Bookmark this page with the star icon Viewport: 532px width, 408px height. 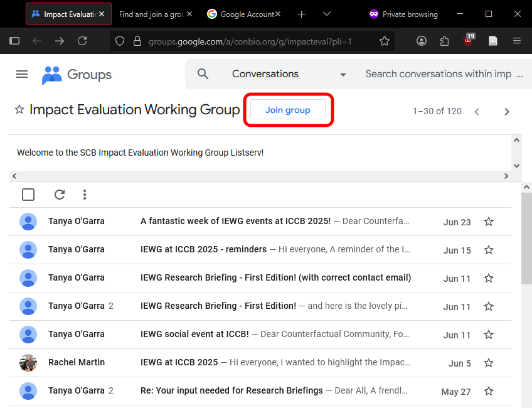point(385,41)
